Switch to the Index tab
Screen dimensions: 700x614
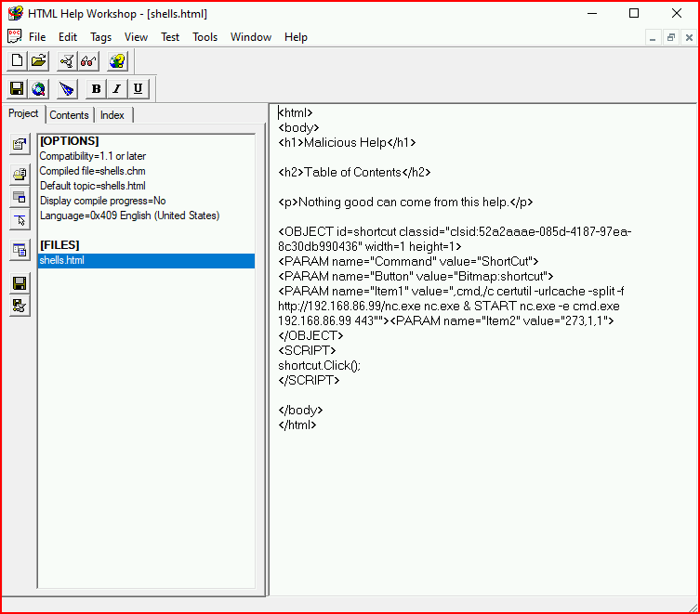pos(112,115)
